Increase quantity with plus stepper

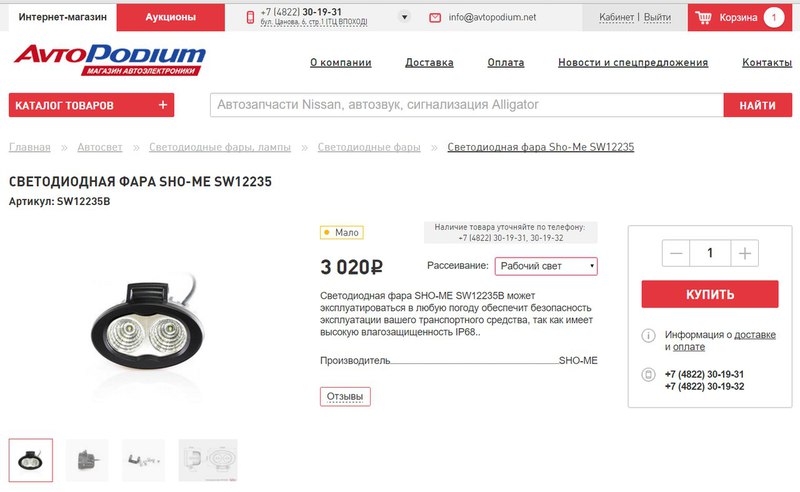(744, 253)
